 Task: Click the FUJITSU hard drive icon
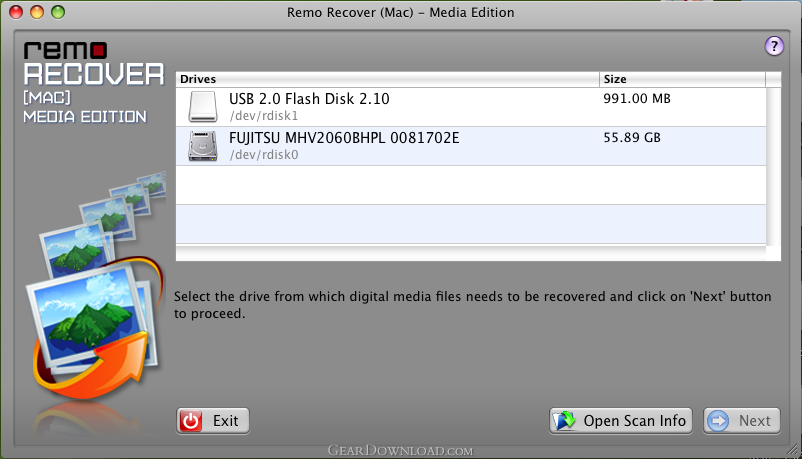coord(203,146)
